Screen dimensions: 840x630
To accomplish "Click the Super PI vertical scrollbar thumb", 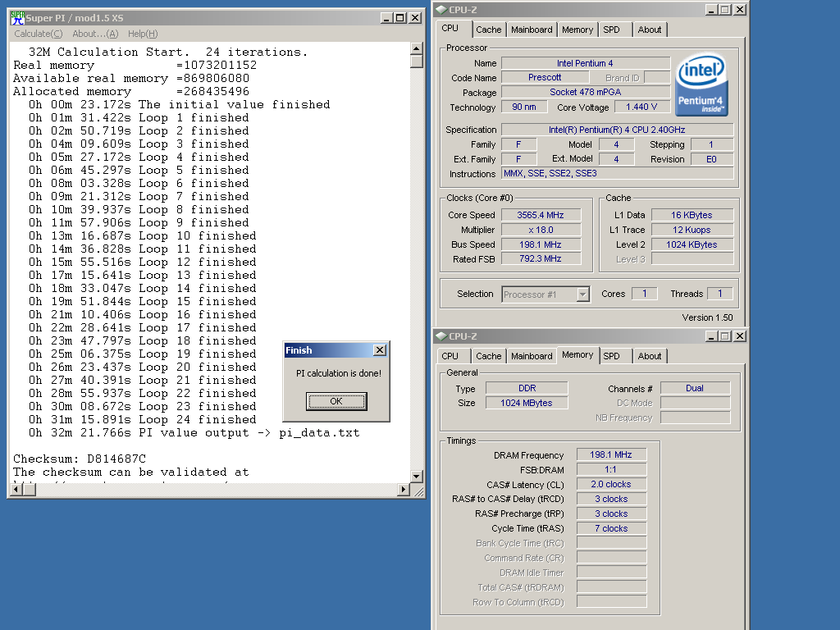I will pos(416,61).
